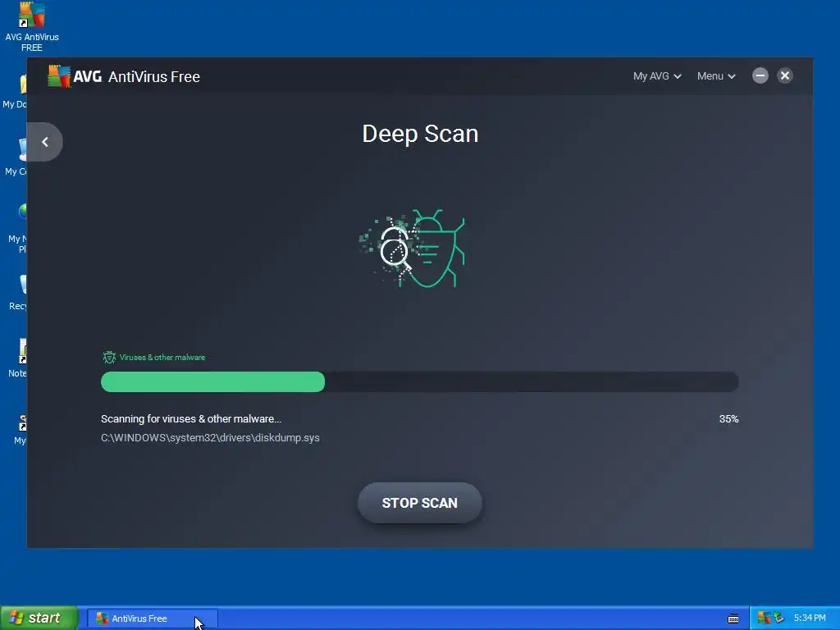Click the scan progress bar
The width and height of the screenshot is (840, 630).
click(419, 382)
